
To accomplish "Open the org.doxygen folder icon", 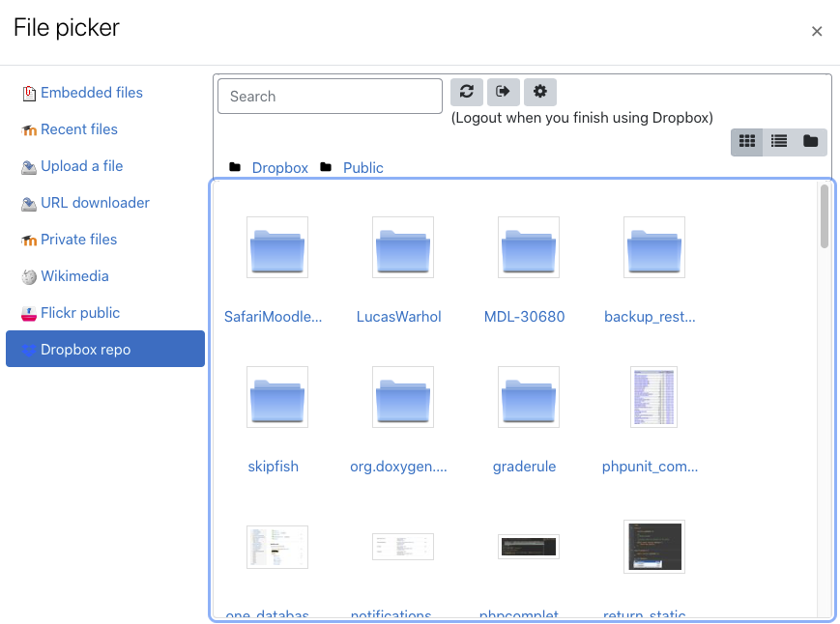I will point(403,397).
